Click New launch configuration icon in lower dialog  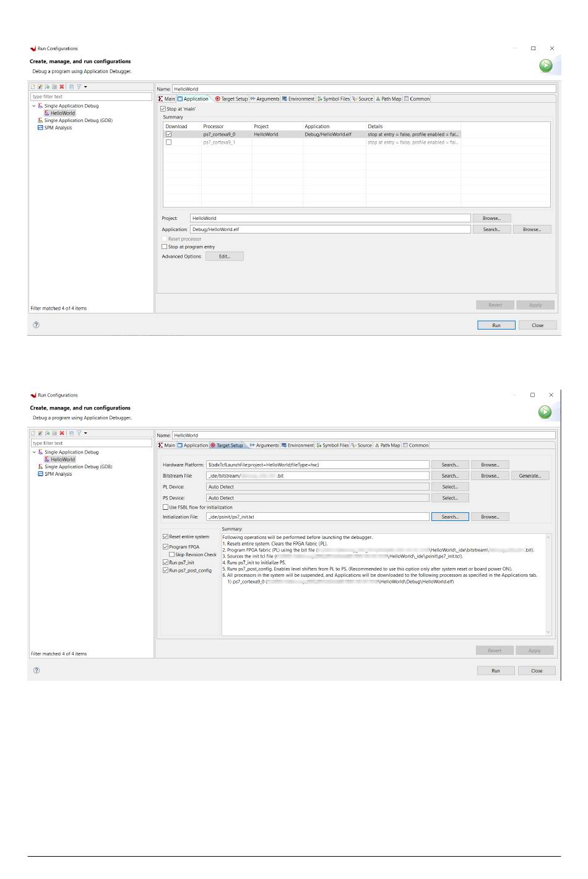pyautogui.click(x=33, y=433)
